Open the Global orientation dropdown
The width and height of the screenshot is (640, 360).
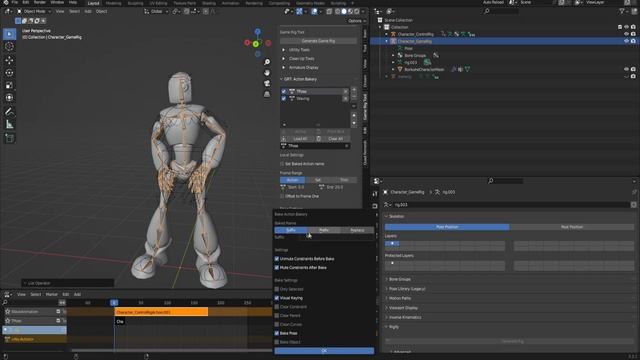pos(157,11)
